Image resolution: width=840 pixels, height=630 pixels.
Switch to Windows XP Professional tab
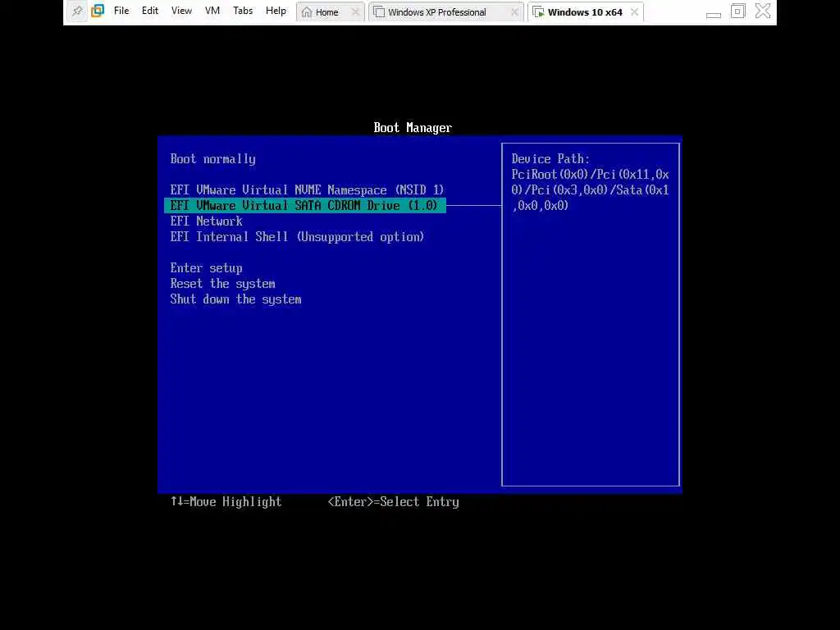click(x=445, y=11)
